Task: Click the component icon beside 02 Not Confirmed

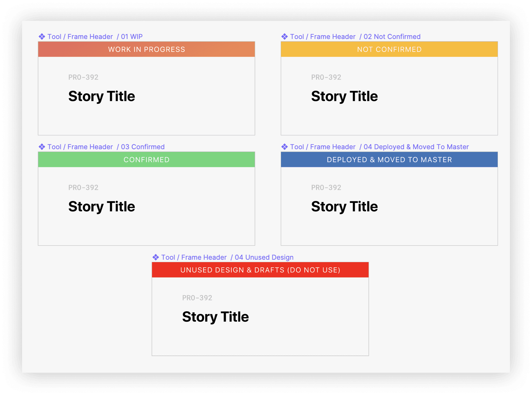Action: click(285, 37)
